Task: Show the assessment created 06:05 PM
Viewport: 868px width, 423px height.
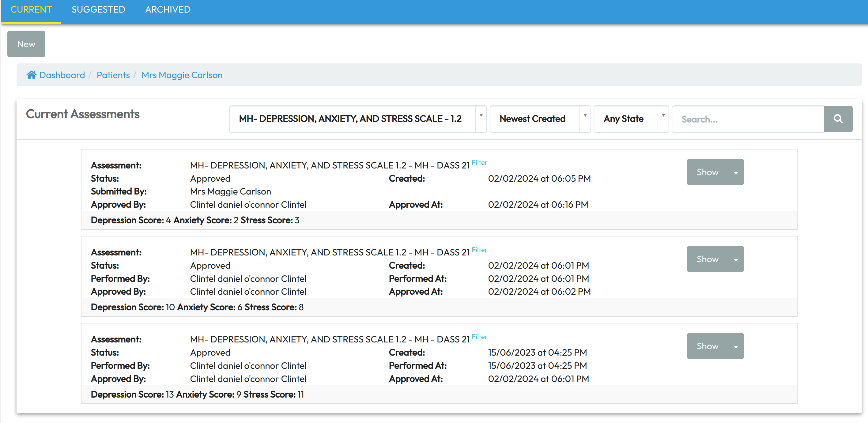Action: coord(707,172)
